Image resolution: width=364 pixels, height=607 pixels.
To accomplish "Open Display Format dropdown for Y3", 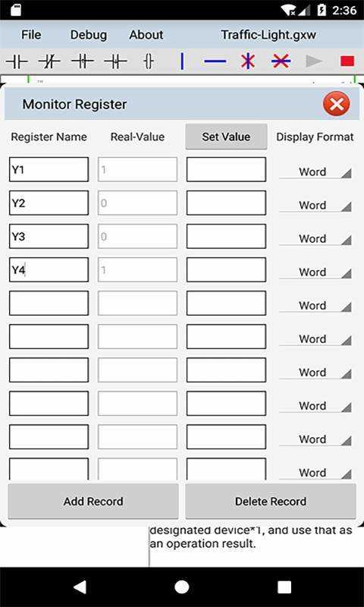I will [315, 238].
